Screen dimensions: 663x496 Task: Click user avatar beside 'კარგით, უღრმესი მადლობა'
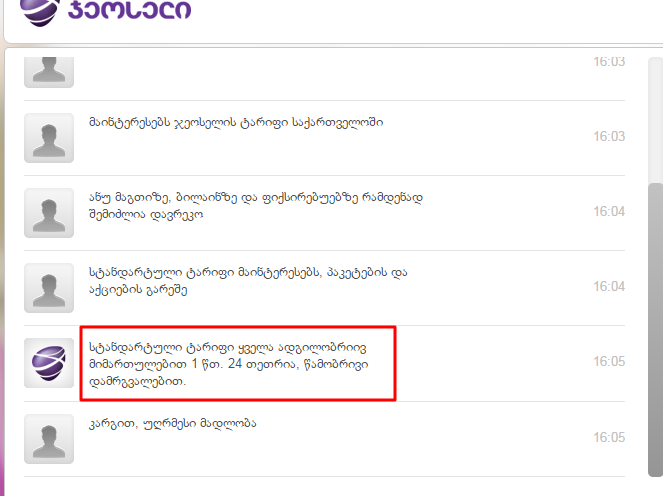49,439
